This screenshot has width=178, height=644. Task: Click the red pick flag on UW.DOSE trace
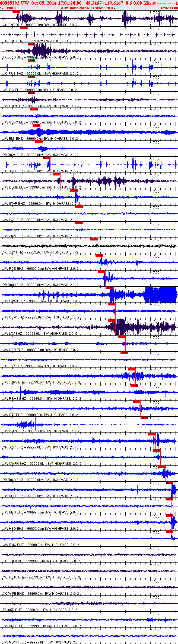pos(56,174)
